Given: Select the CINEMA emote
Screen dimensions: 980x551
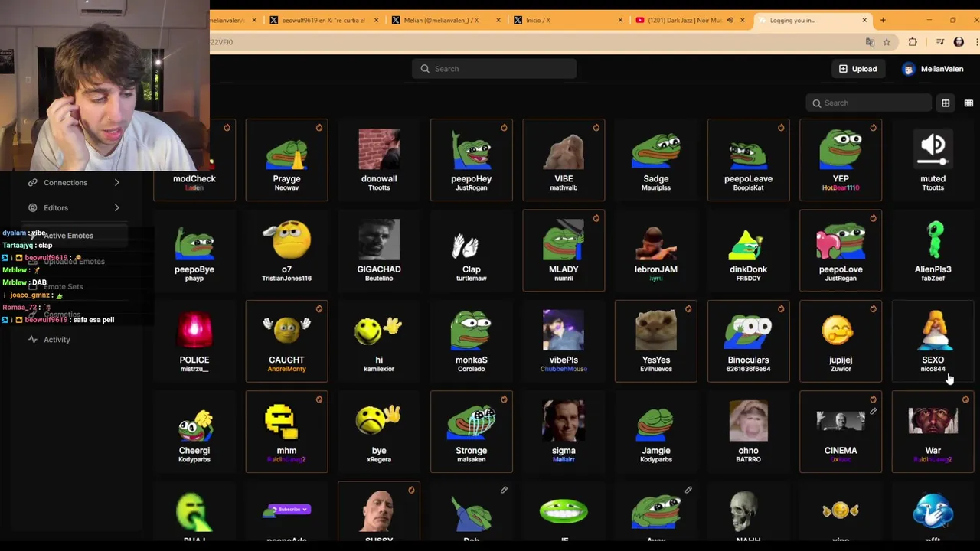Looking at the screenshot, I should pos(841,432).
